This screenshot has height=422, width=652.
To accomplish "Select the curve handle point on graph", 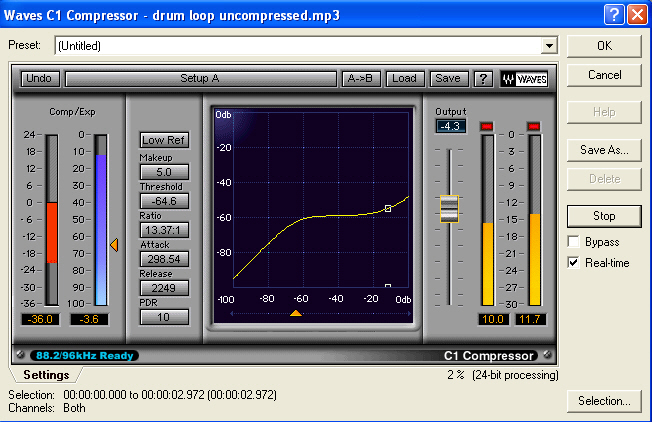I will [x=388, y=208].
